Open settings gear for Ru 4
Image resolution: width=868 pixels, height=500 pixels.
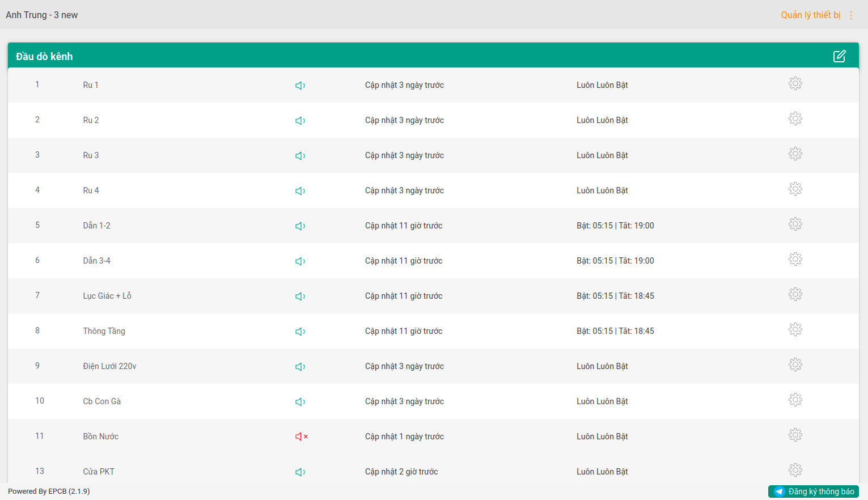point(795,189)
